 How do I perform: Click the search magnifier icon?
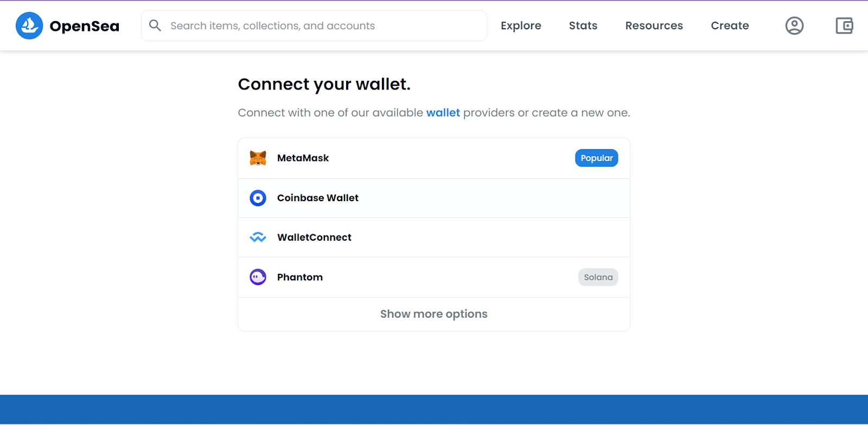tap(155, 25)
